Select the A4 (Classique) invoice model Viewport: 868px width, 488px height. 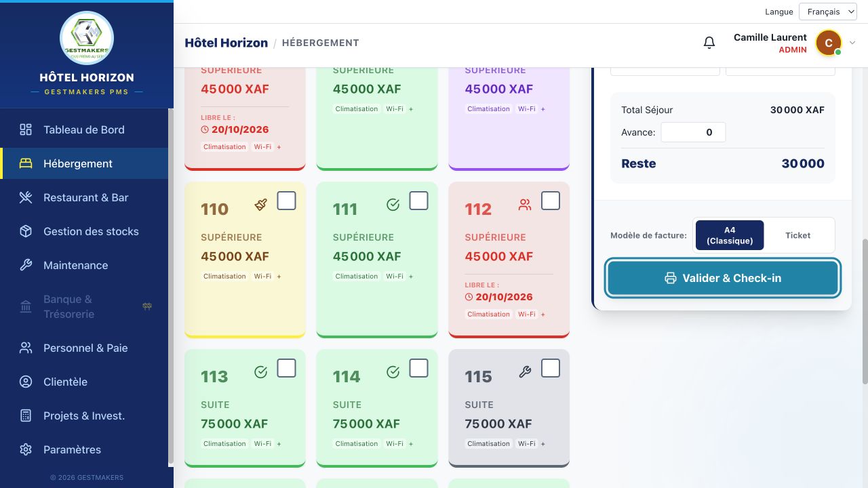[x=730, y=235]
